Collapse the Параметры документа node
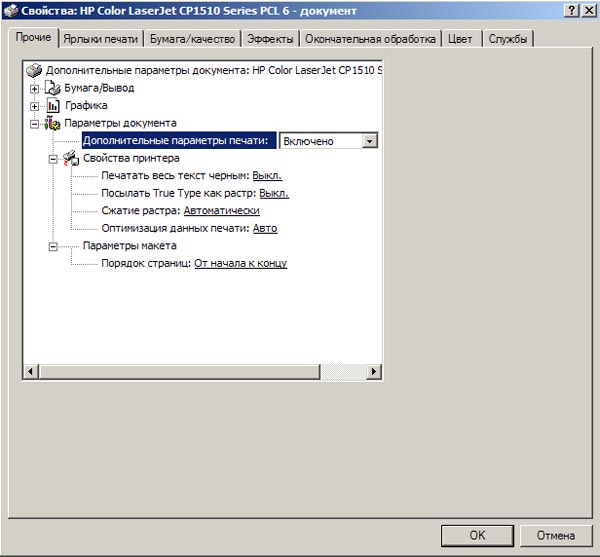Image resolution: width=600 pixels, height=557 pixels. 34,124
